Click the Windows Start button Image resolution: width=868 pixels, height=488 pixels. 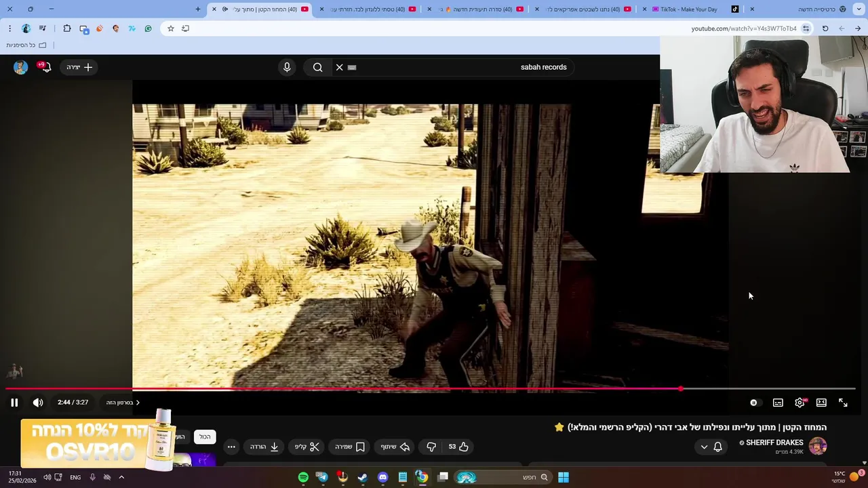tap(564, 477)
